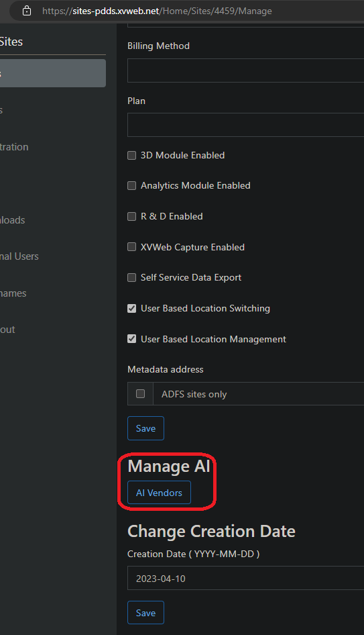
Task: Click the lock icon in address bar
Action: pos(27,11)
